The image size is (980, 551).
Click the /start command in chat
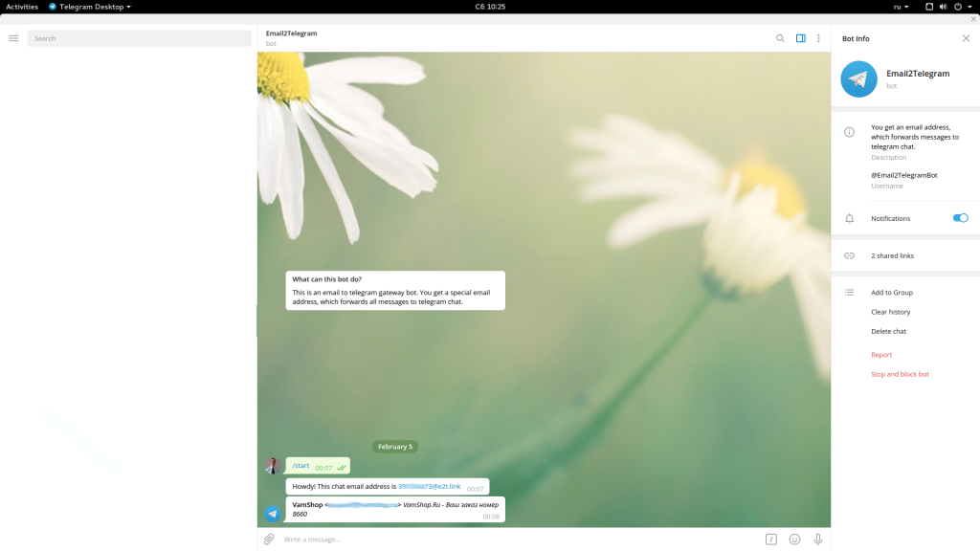[301, 466]
